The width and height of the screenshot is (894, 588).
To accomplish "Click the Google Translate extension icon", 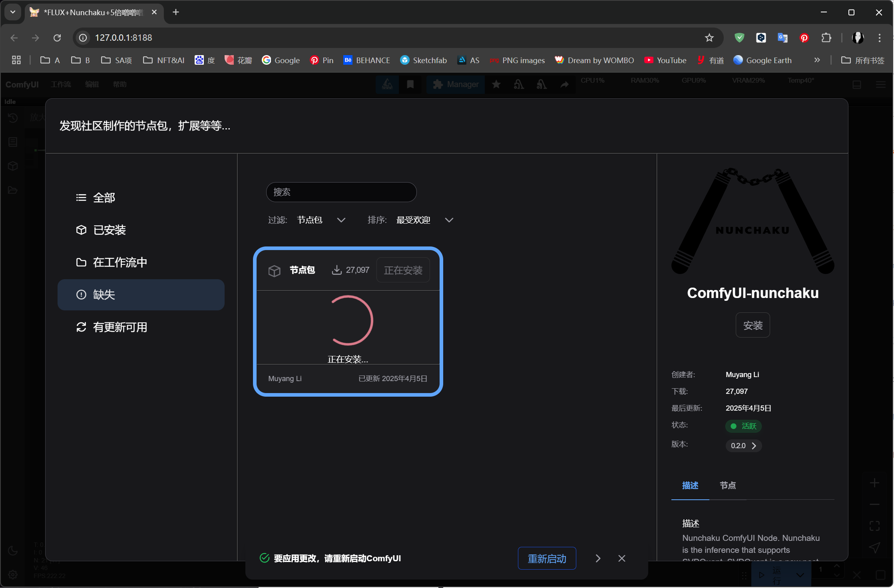I will tap(782, 38).
